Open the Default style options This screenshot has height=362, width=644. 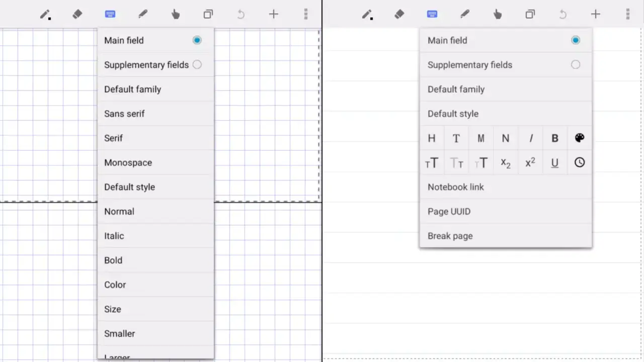tap(129, 187)
